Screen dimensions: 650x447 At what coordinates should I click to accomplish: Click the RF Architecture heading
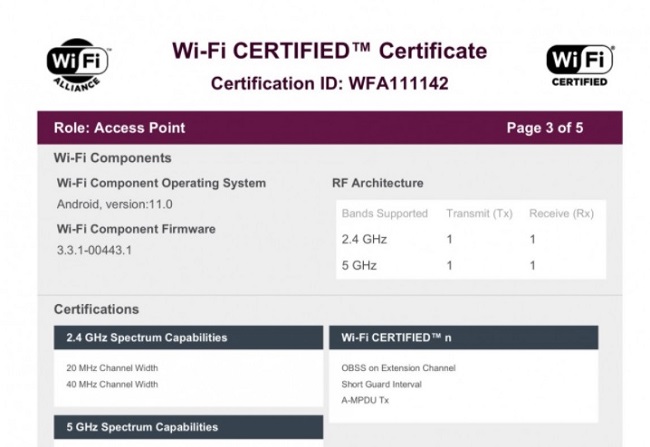(x=378, y=183)
